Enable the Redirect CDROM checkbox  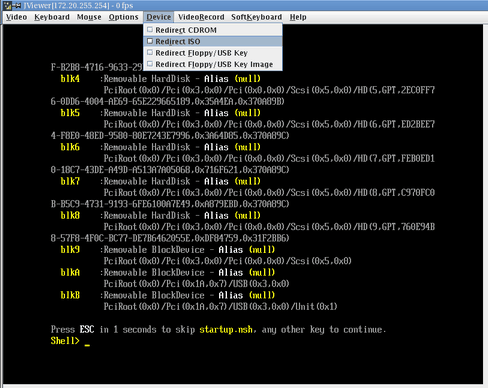click(x=150, y=30)
